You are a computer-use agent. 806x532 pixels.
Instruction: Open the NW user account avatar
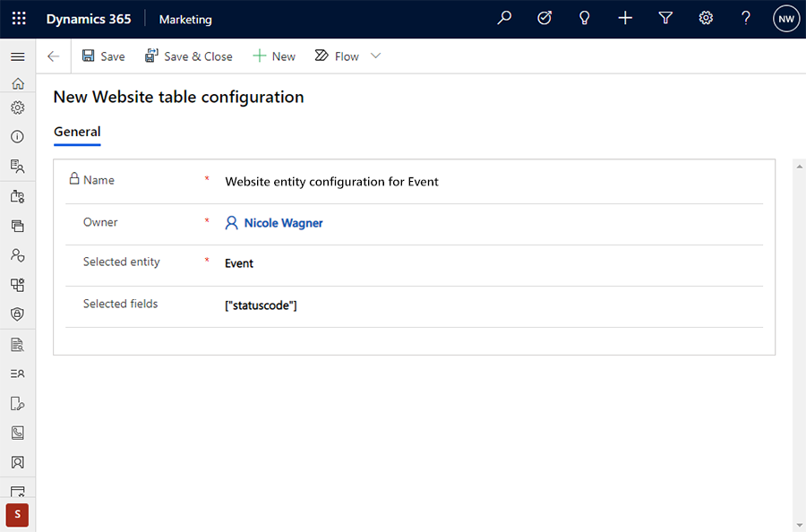point(786,19)
